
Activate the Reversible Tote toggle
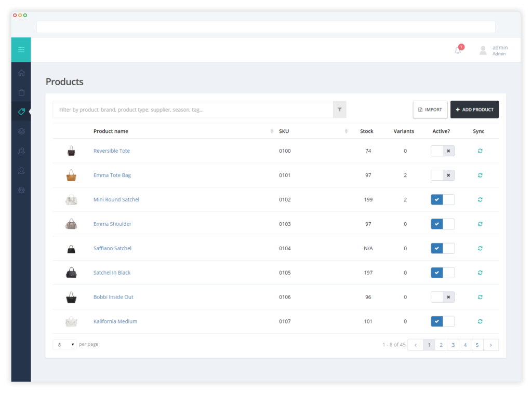[442, 151]
